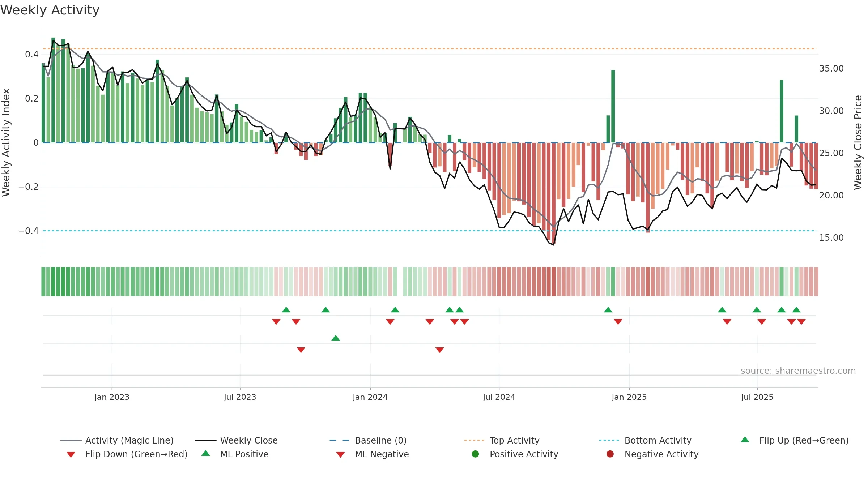Click the 0.2 left axis tick label
Viewport: 868px width, 488px height.
[32, 98]
